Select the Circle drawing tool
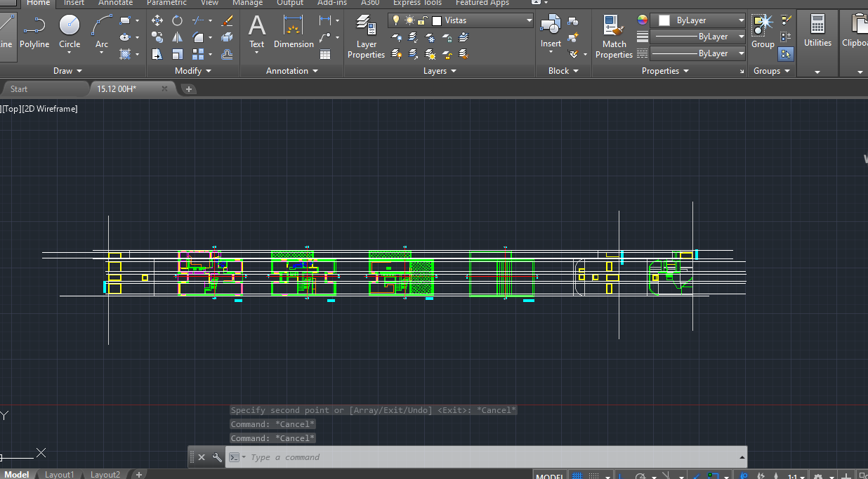 [x=70, y=32]
